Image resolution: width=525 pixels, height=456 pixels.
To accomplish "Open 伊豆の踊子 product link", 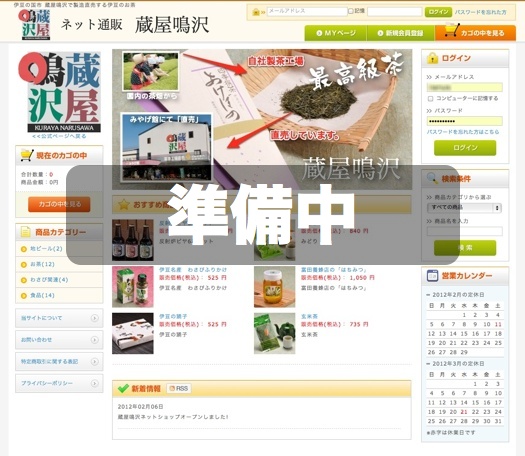I will pos(173,316).
